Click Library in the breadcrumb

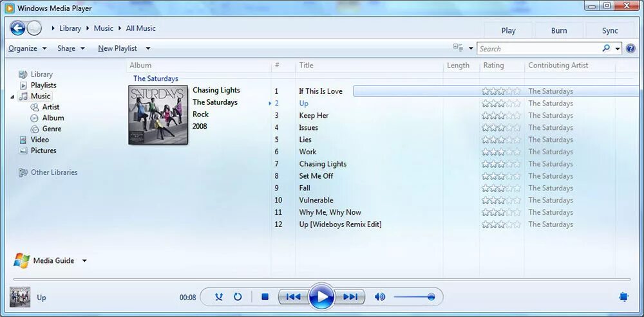coord(70,28)
